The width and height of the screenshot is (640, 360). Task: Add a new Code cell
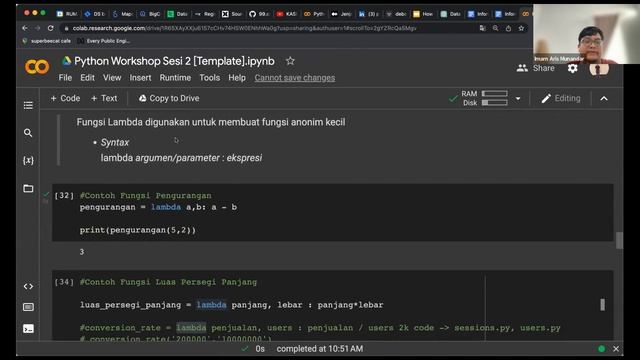(65, 98)
